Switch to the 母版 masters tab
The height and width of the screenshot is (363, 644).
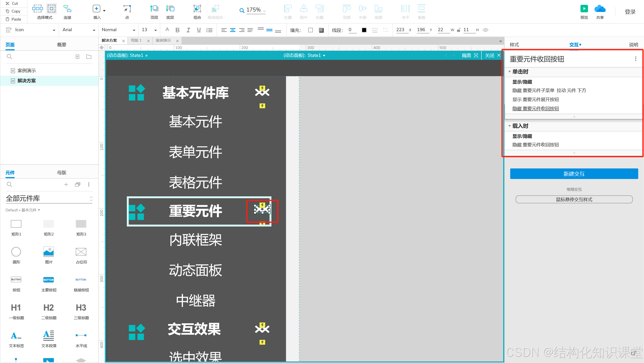click(62, 172)
